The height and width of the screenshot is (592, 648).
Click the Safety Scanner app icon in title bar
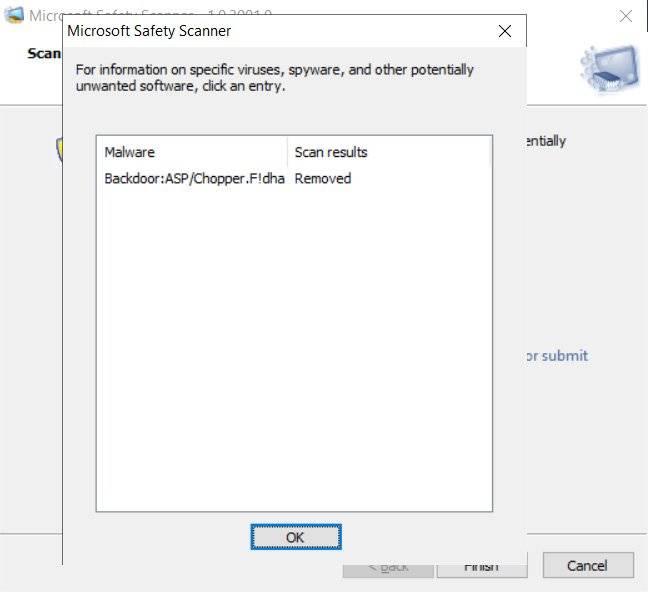pos(13,16)
